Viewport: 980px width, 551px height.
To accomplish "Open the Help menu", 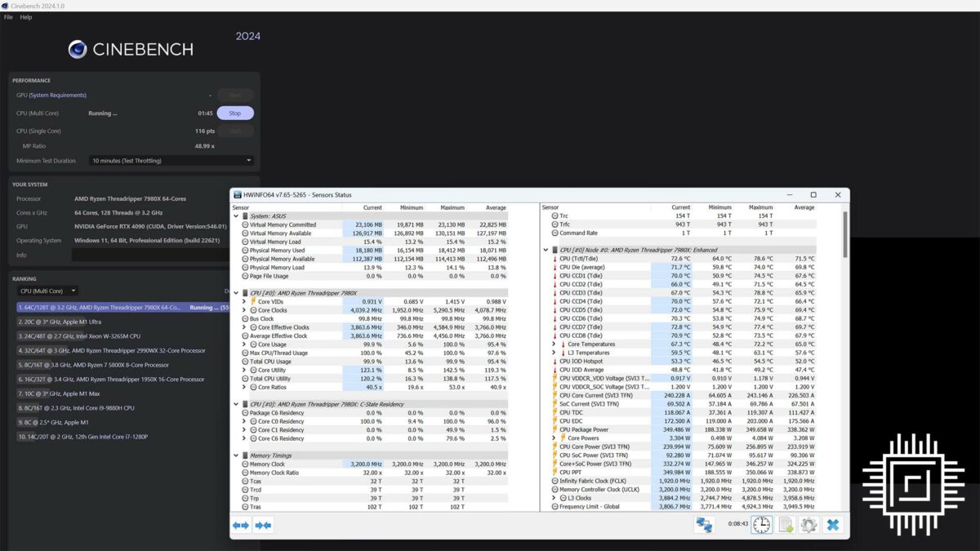I will click(26, 17).
